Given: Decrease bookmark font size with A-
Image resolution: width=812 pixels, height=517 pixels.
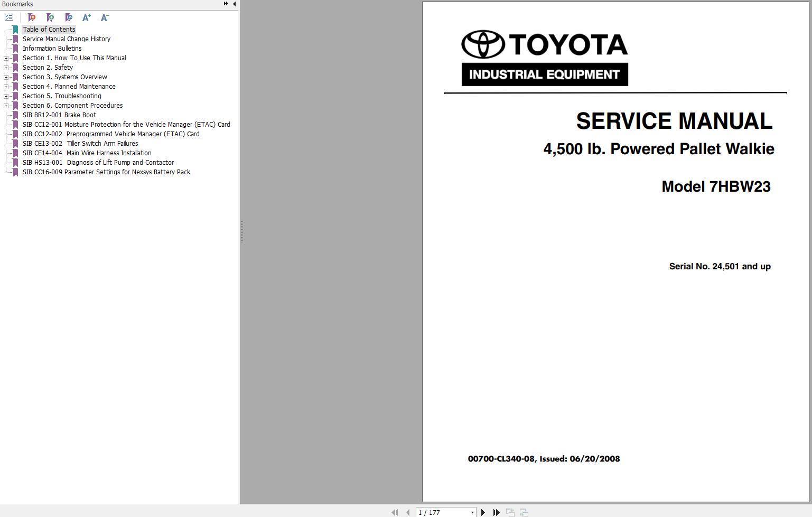Looking at the screenshot, I should point(105,17).
